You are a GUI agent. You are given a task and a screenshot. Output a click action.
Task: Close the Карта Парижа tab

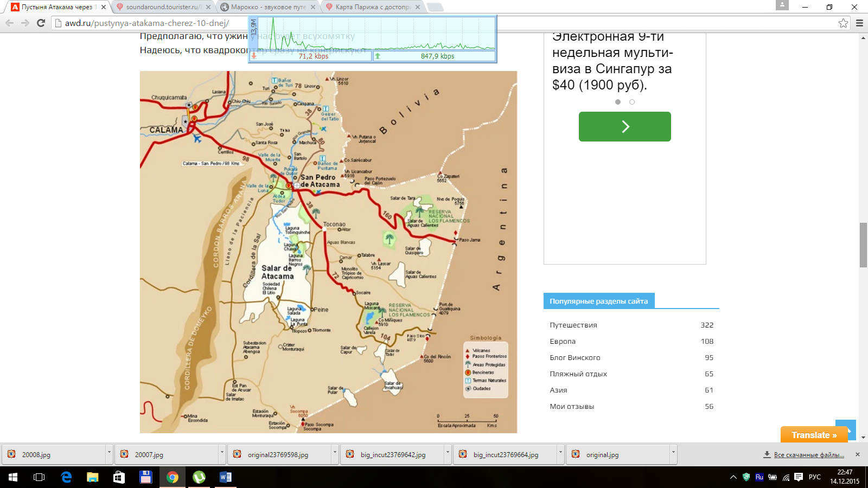tap(417, 7)
